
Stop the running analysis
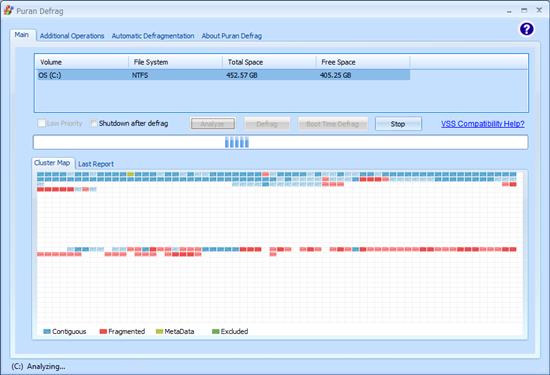coord(398,124)
